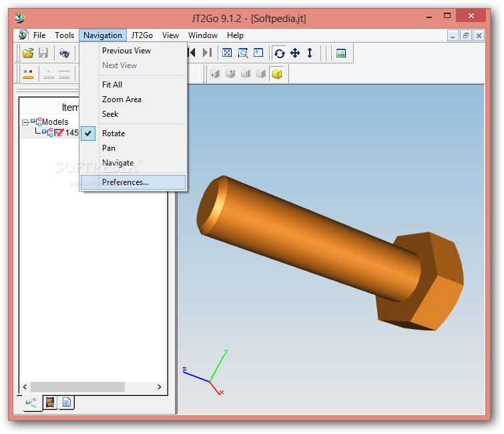The image size is (504, 434).
Task: Choose Navigate menu entry
Action: coord(133,163)
